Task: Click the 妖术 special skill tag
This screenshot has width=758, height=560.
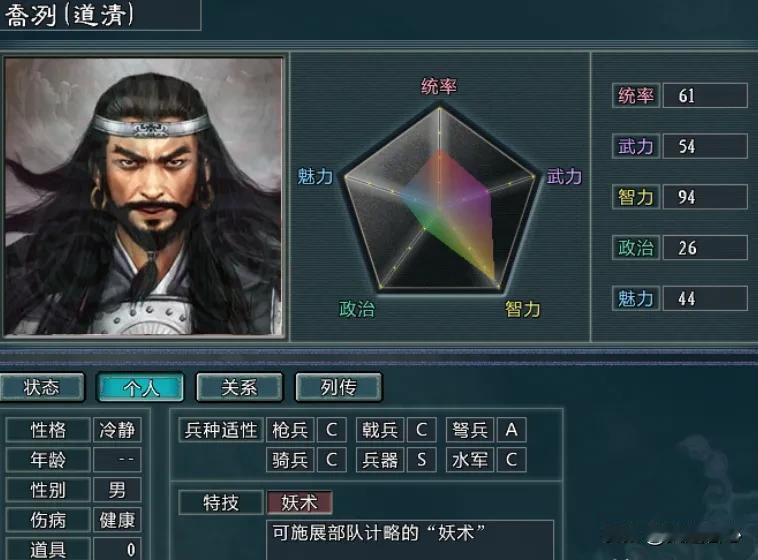Action: click(300, 502)
